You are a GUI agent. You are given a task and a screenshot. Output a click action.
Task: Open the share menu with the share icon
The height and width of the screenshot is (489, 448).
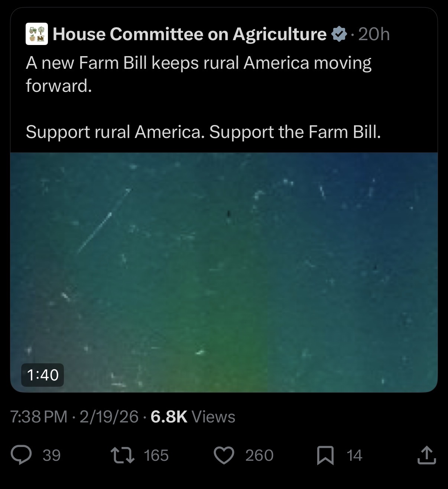[426, 455]
